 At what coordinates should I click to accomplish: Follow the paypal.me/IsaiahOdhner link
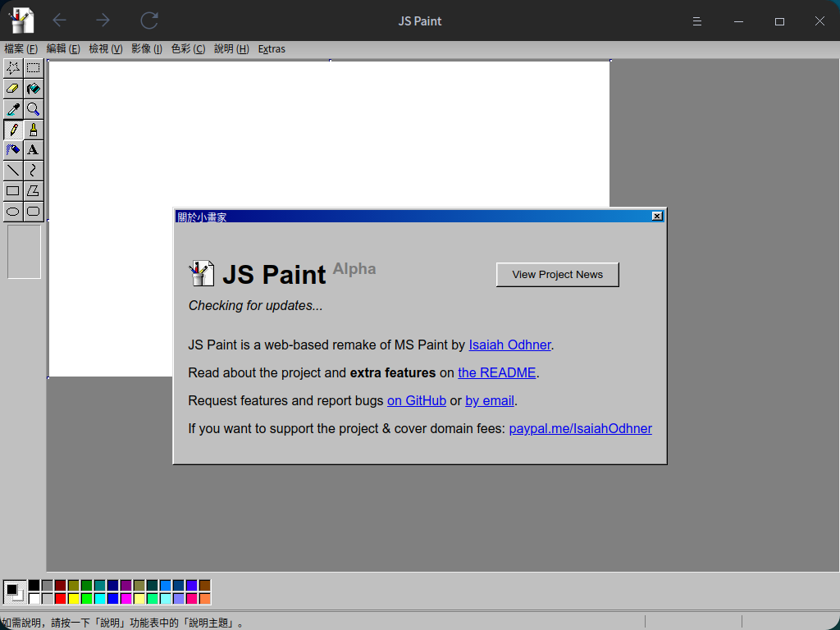[x=580, y=429]
